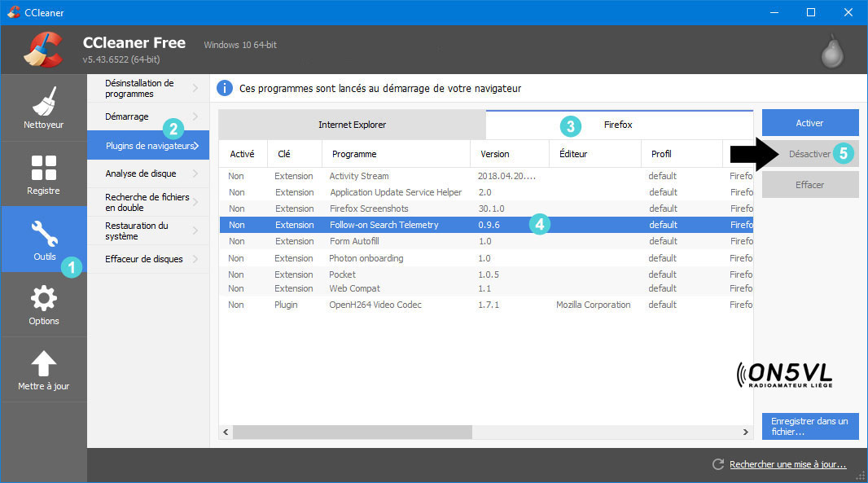
Task: Click the blue info icon
Action: (224, 88)
